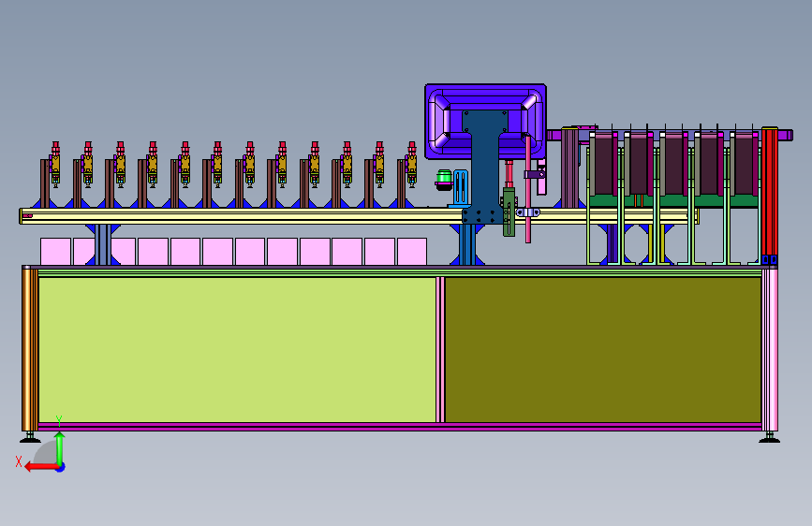Select the leveling foot under the orange leg
The image size is (812, 526).
30,437
